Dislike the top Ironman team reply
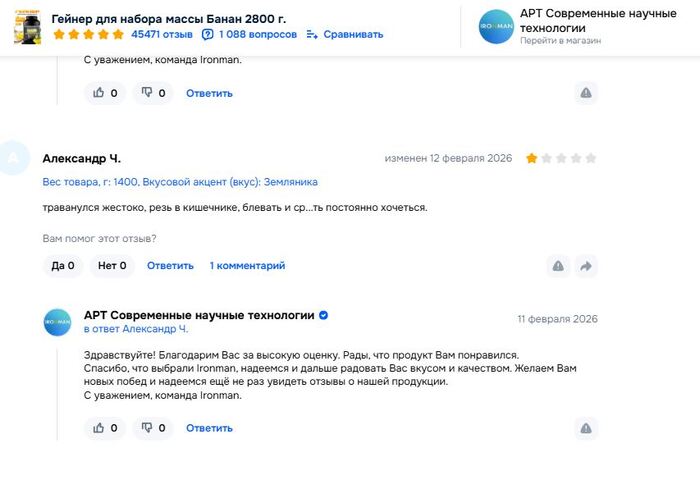 (152, 93)
